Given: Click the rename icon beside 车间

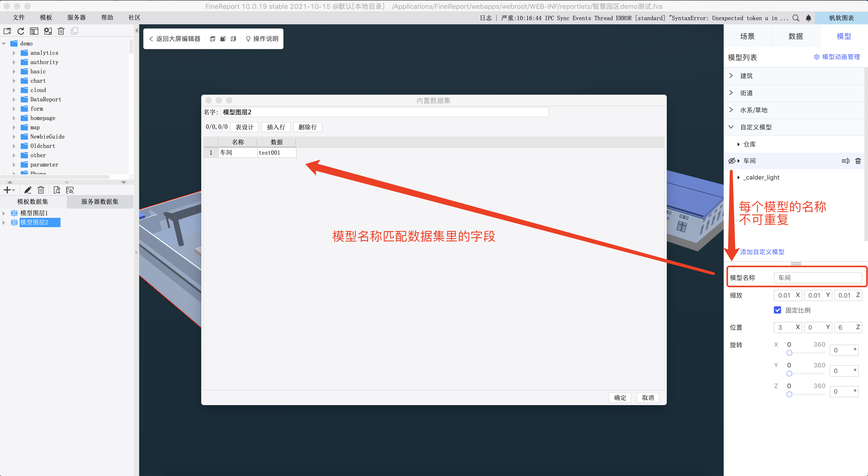Looking at the screenshot, I should click(845, 161).
